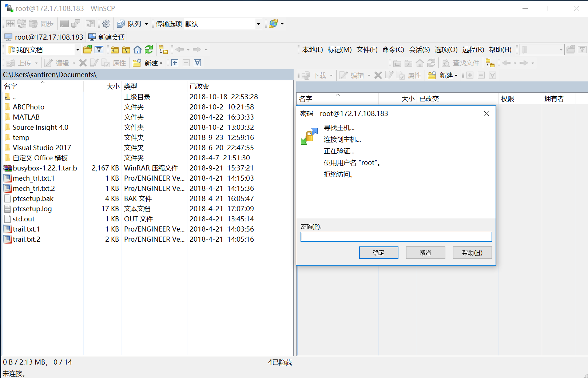Open directory icon in local panel
Viewport: 588px width, 378px height.
88,50
